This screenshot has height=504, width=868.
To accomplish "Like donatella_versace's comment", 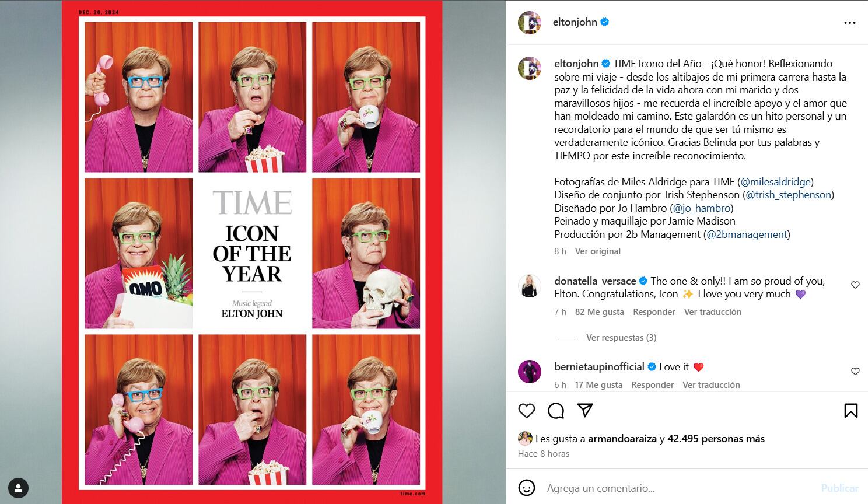I will (x=855, y=285).
